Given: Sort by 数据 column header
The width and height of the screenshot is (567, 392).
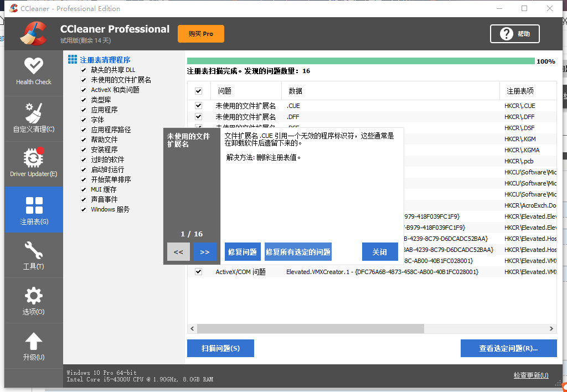Looking at the screenshot, I should tap(390, 91).
